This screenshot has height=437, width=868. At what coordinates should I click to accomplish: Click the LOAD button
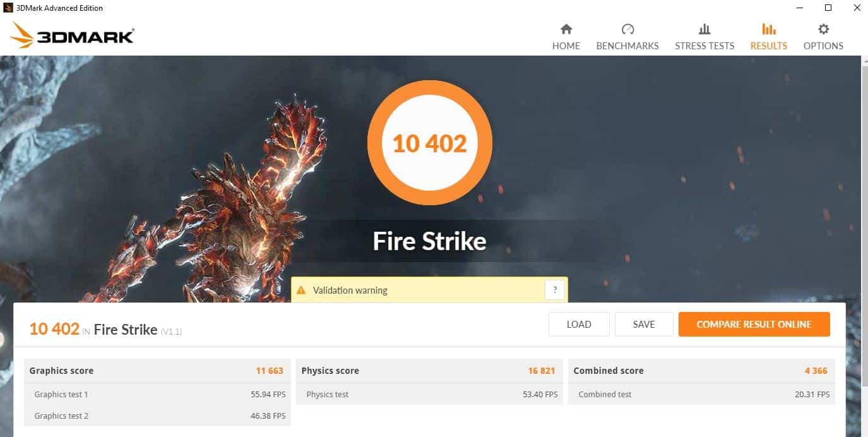[x=579, y=324]
